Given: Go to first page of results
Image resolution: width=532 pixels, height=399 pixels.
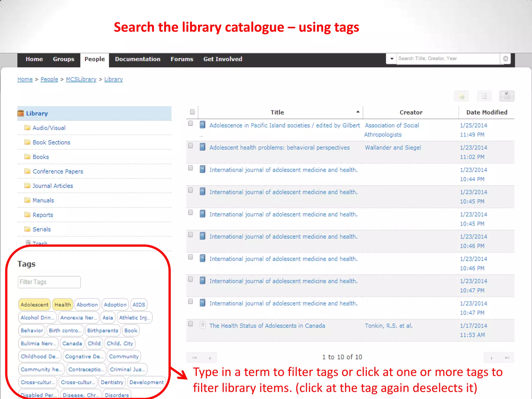Looking at the screenshot, I should (194, 358).
